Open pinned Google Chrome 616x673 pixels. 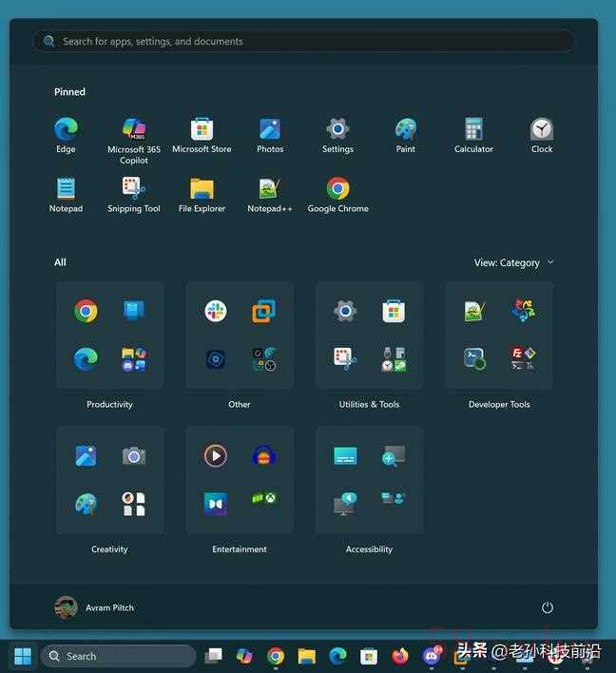pyautogui.click(x=337, y=195)
